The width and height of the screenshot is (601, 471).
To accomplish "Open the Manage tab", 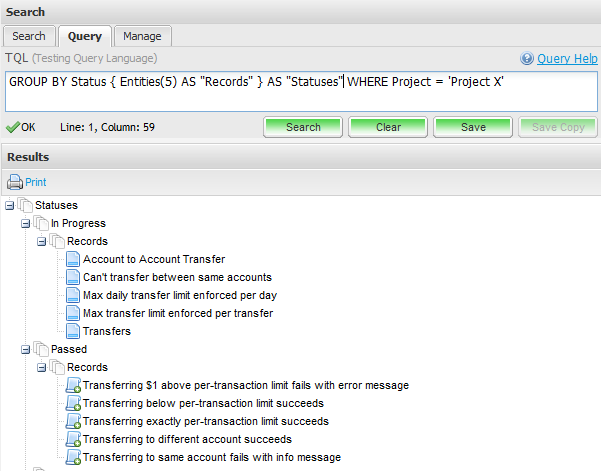I will pos(142,36).
